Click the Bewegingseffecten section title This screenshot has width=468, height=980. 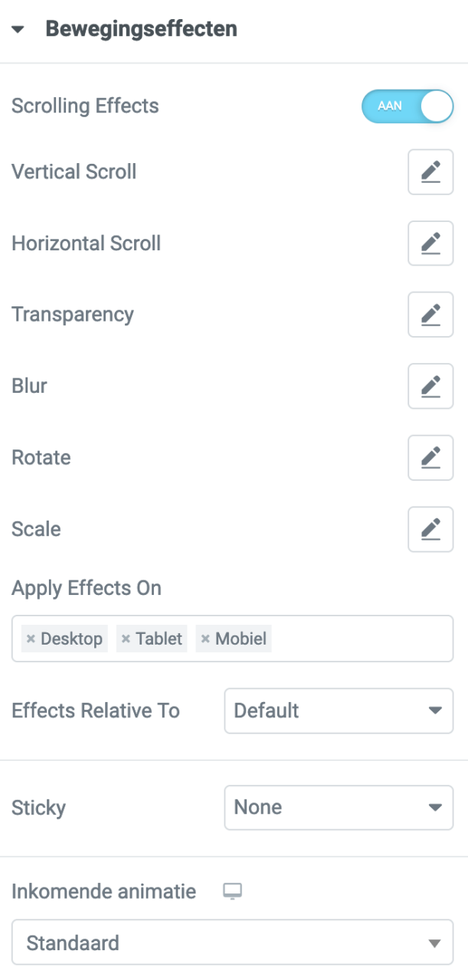[142, 30]
